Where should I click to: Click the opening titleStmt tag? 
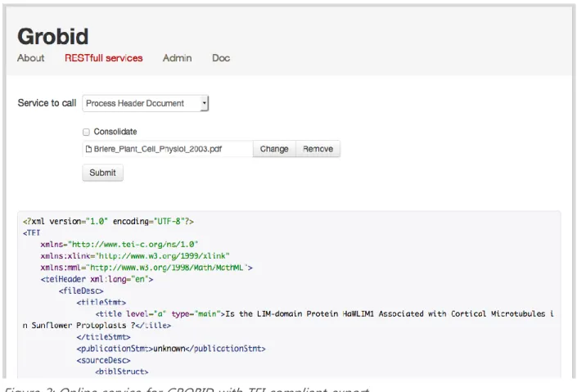(x=101, y=302)
